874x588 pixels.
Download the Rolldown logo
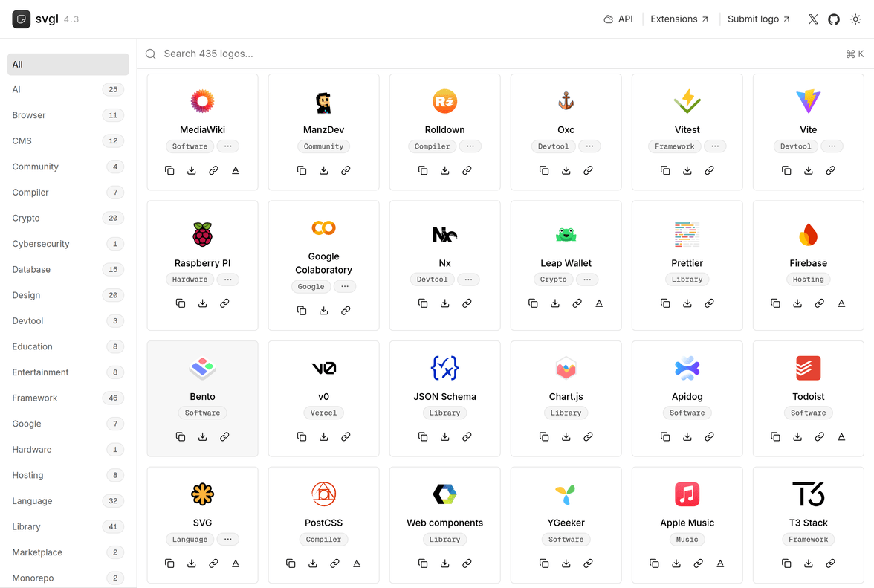point(445,170)
